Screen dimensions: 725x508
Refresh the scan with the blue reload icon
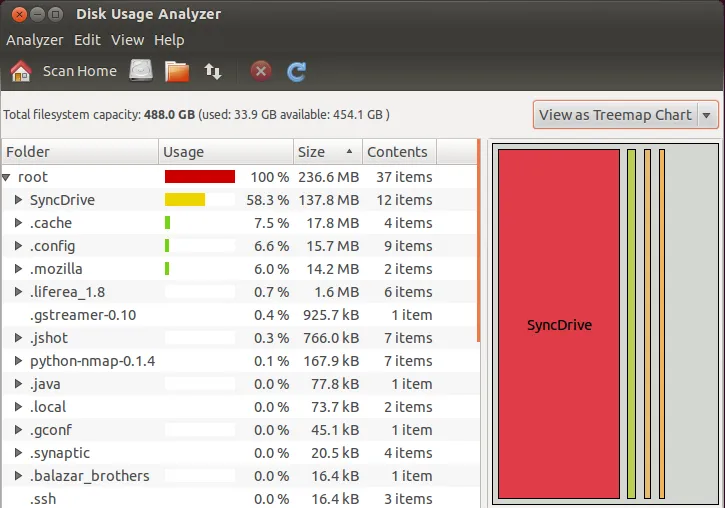coord(296,71)
